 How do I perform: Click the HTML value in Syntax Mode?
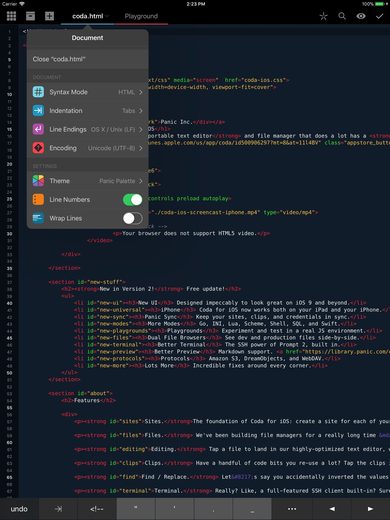[x=126, y=92]
